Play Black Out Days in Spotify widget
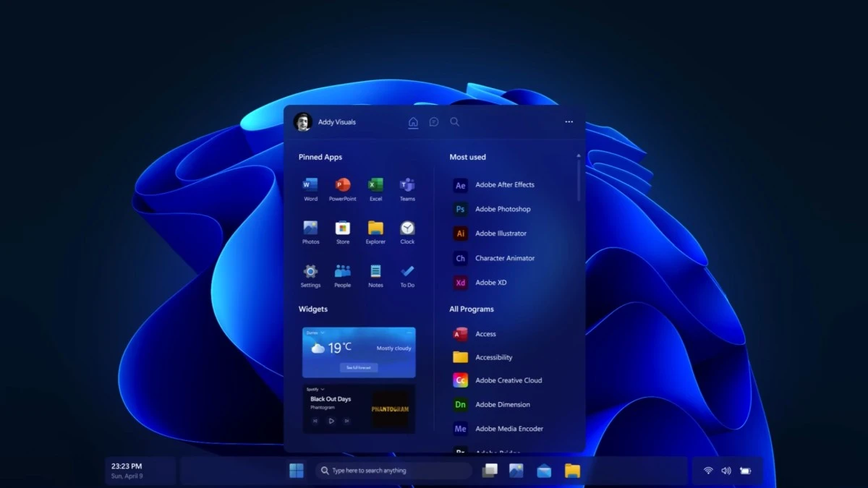 331,421
